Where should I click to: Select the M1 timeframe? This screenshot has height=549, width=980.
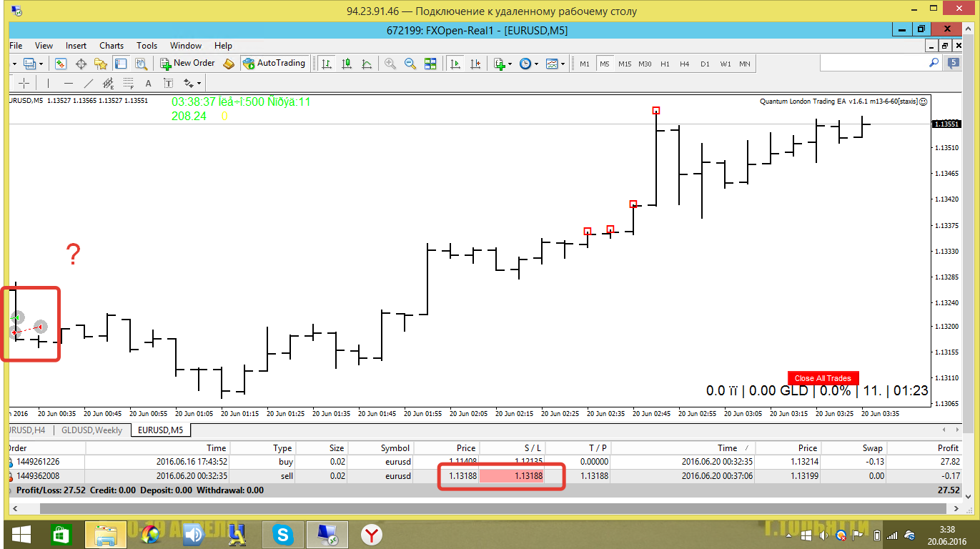[585, 64]
